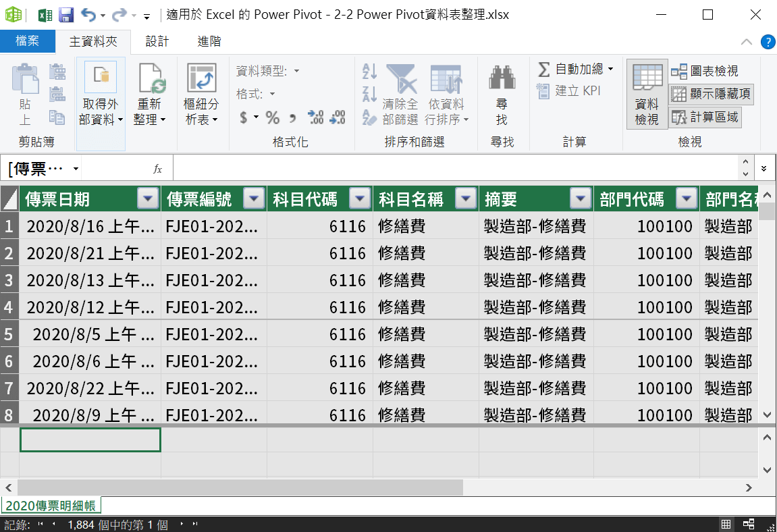Click horizontal scrollbar thumb
777x532 pixels.
tap(240, 487)
